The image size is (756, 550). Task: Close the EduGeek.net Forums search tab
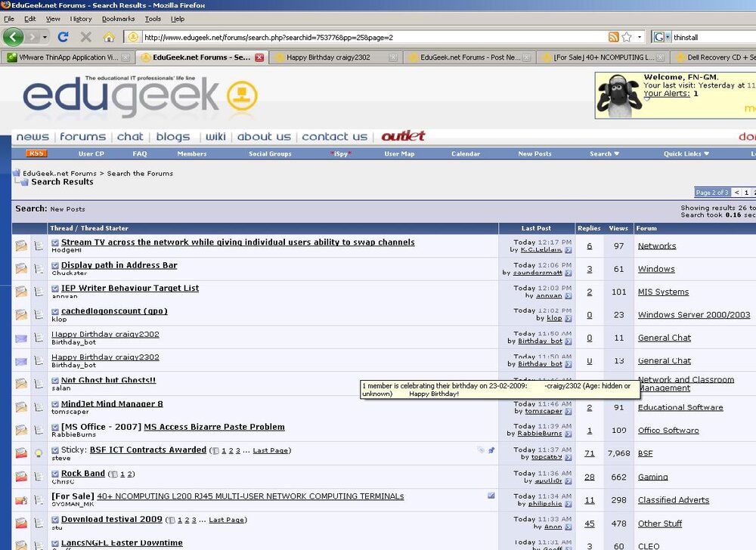(x=259, y=57)
